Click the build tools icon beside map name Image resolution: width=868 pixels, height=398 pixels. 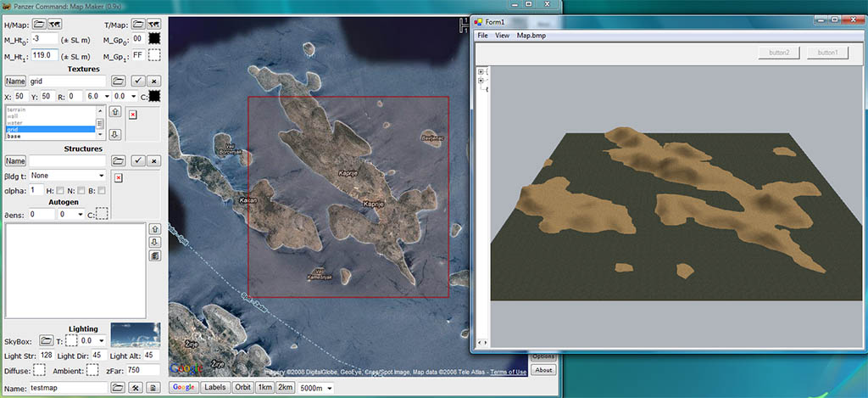tap(136, 388)
